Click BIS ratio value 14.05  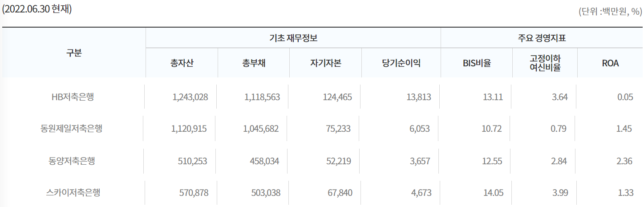point(493,193)
